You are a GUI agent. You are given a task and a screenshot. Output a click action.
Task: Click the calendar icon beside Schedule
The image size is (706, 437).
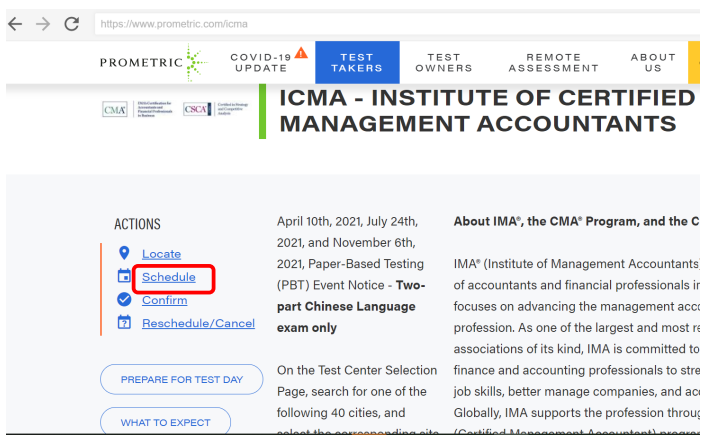click(124, 276)
